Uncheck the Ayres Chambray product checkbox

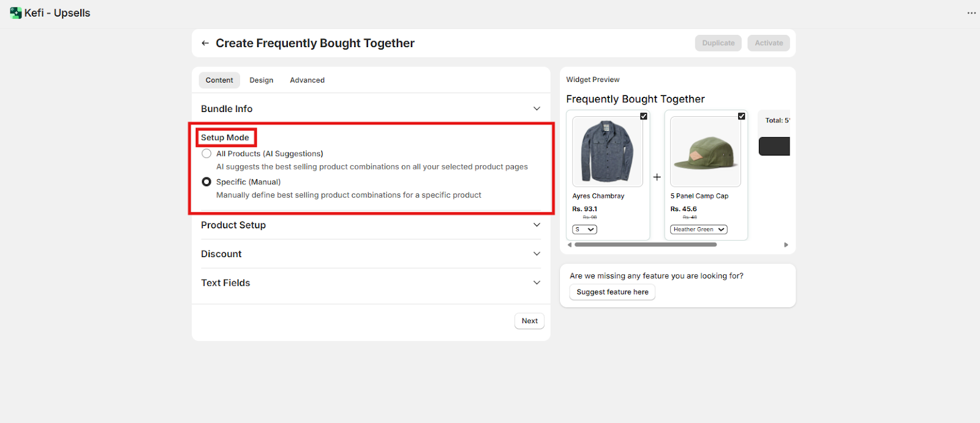point(643,116)
